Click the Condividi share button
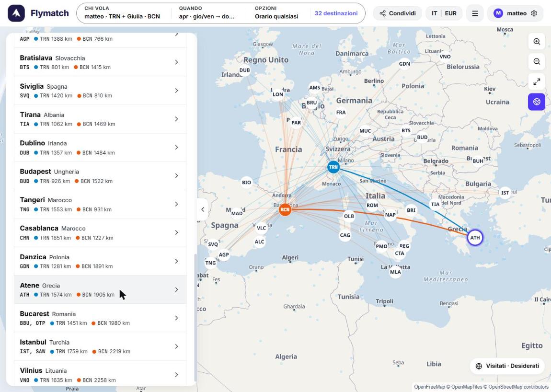This screenshot has height=392, width=551. [x=397, y=13]
